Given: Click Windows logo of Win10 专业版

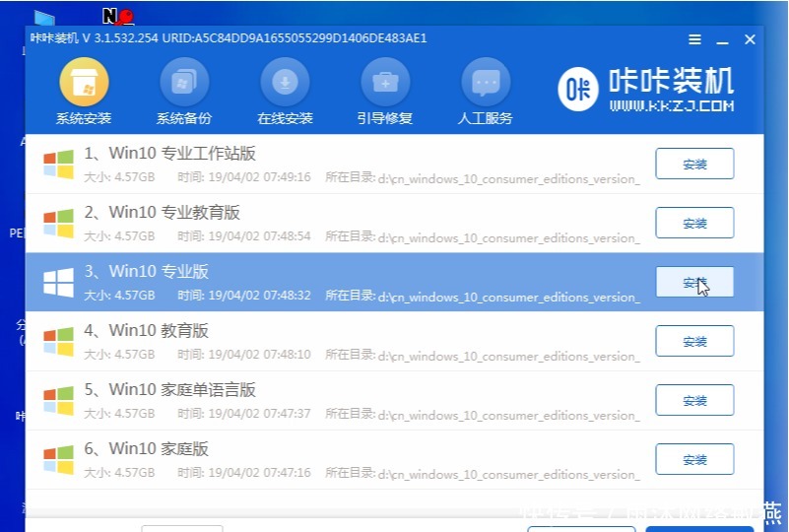Looking at the screenshot, I should (x=58, y=282).
